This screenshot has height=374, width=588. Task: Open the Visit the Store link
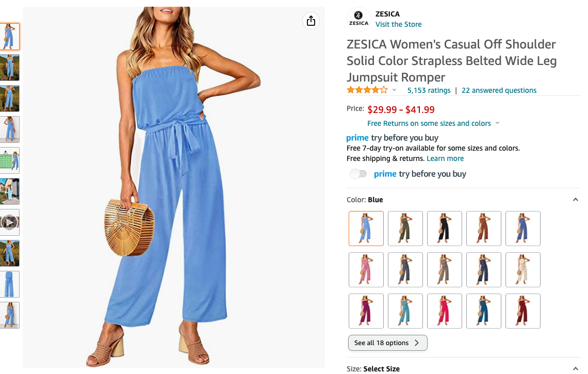point(398,24)
